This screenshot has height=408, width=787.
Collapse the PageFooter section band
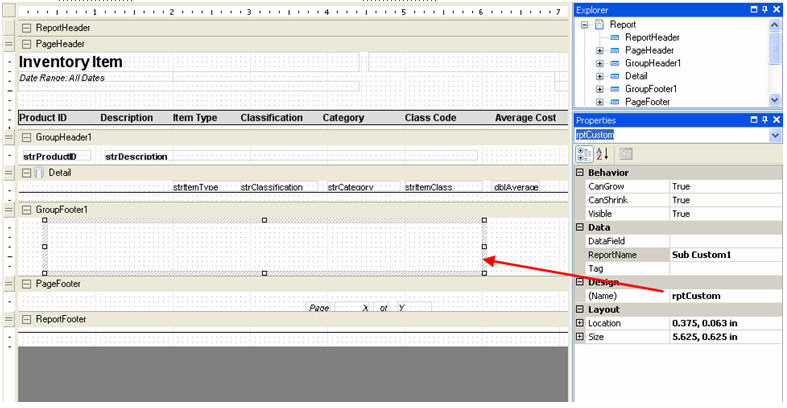[26, 284]
